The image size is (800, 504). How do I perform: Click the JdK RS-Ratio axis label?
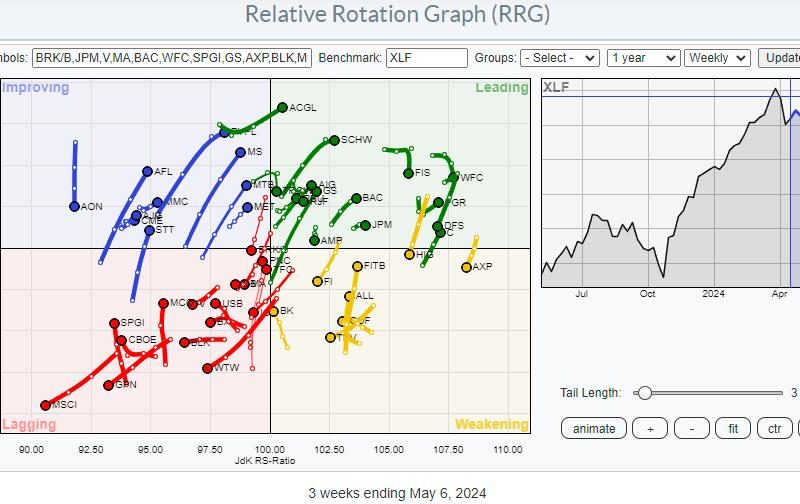[x=265, y=461]
